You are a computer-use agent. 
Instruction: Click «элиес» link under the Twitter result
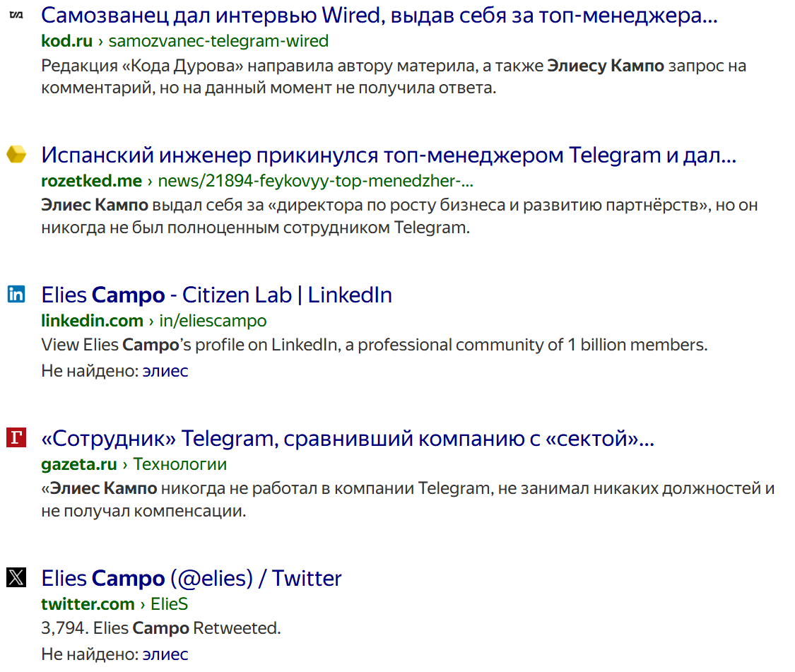click(x=165, y=654)
